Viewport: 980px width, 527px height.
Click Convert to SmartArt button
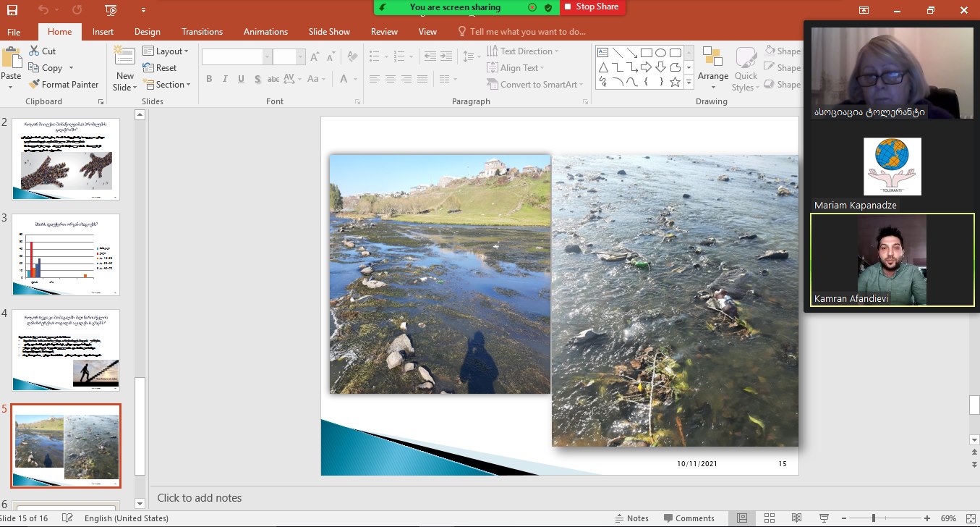click(535, 85)
